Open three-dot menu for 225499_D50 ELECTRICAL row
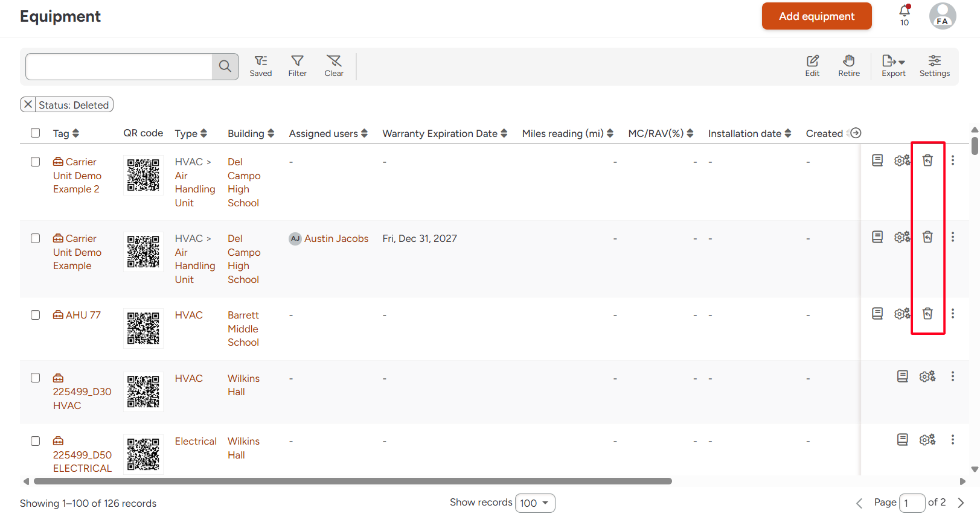Viewport: 980px width, 514px height. pos(953,440)
